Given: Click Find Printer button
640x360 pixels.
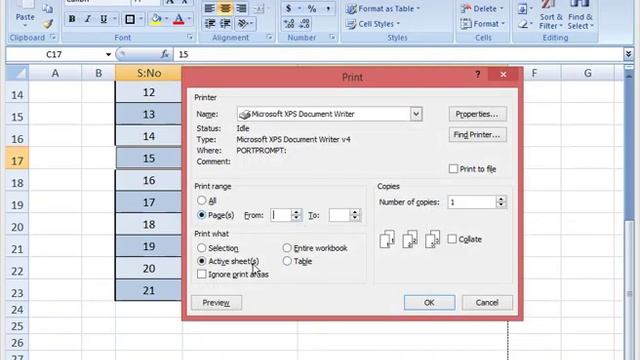Looking at the screenshot, I should click(478, 135).
